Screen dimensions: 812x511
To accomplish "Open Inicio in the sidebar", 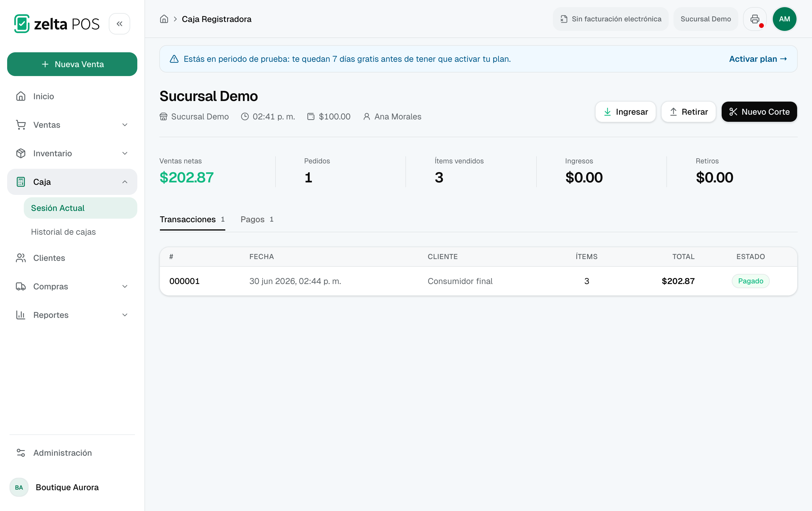I will tap(72, 96).
